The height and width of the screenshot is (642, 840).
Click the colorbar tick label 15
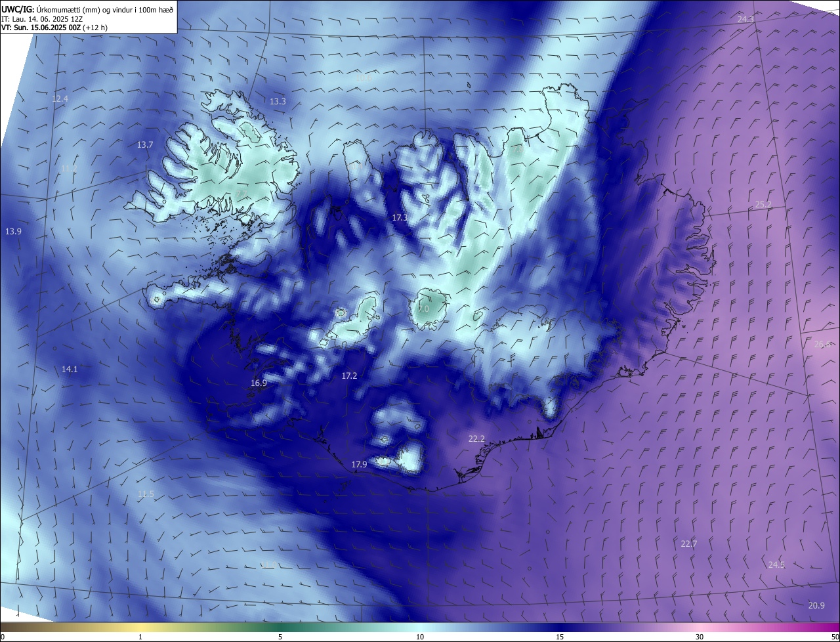tap(560, 637)
